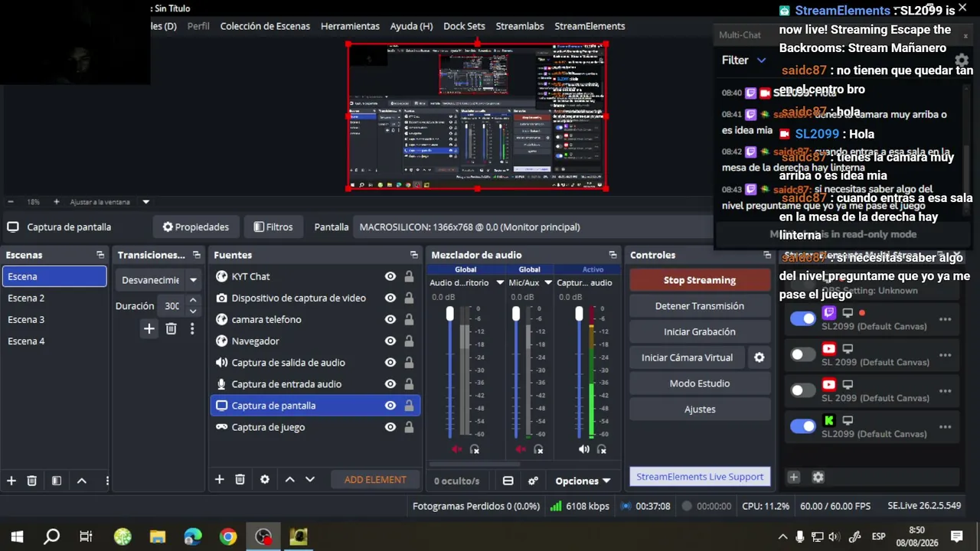The width and height of the screenshot is (980, 551).
Task: Click the Audio del escritorio volume slider
Action: click(450, 372)
